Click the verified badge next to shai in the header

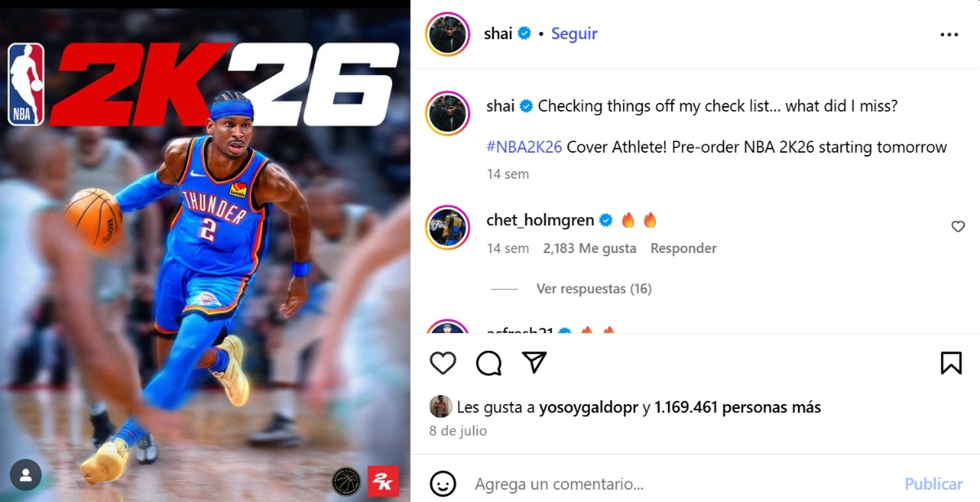[x=525, y=33]
